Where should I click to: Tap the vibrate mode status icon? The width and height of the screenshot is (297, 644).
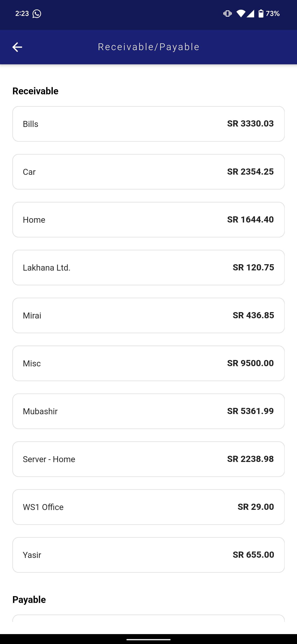(227, 13)
